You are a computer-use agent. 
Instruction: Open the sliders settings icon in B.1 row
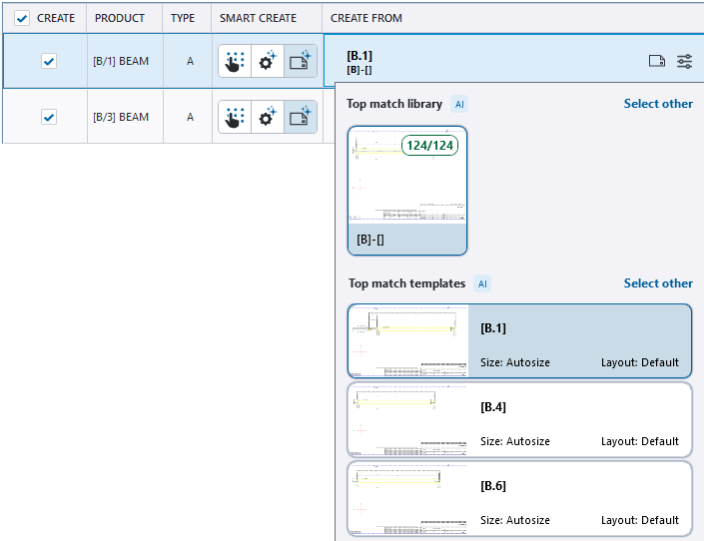684,62
